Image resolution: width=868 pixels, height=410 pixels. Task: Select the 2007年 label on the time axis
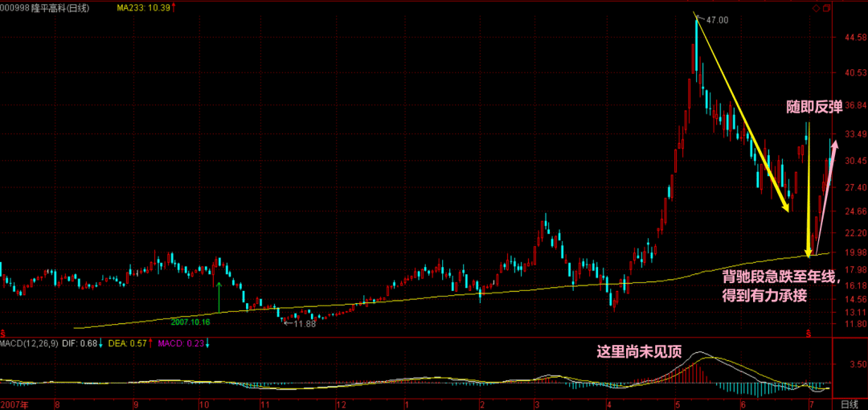18,402
